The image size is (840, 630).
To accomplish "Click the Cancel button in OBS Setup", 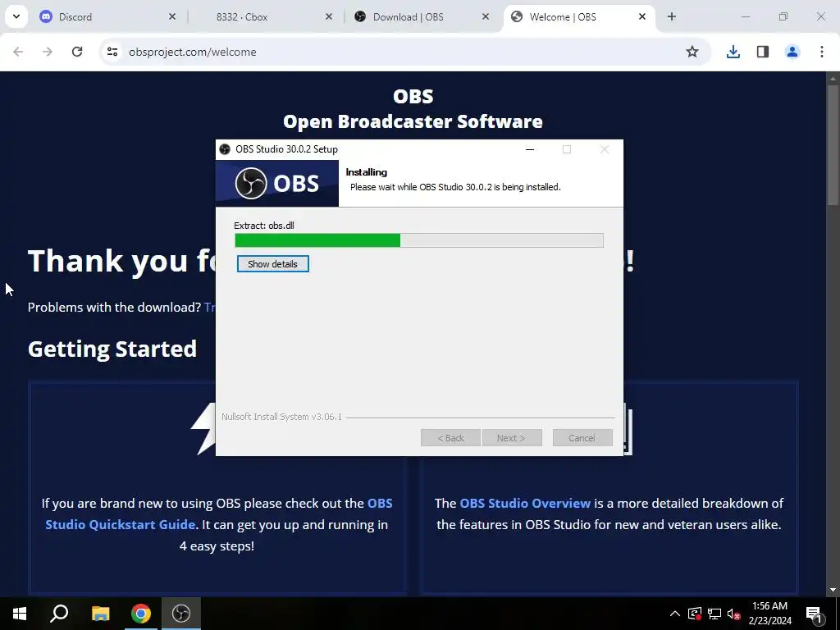I will pyautogui.click(x=582, y=438).
